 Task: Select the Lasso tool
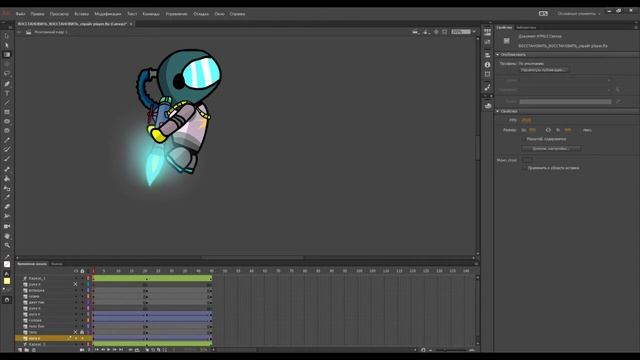[x=7, y=73]
